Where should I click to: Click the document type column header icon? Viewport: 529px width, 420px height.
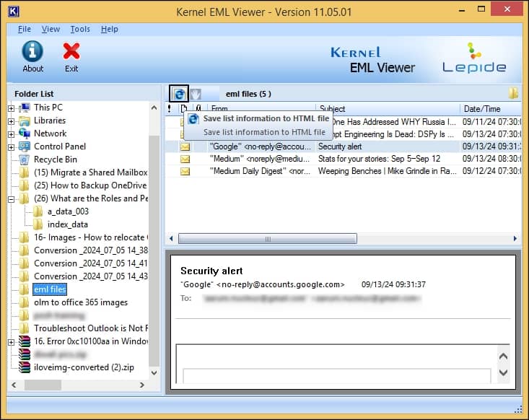[x=184, y=108]
